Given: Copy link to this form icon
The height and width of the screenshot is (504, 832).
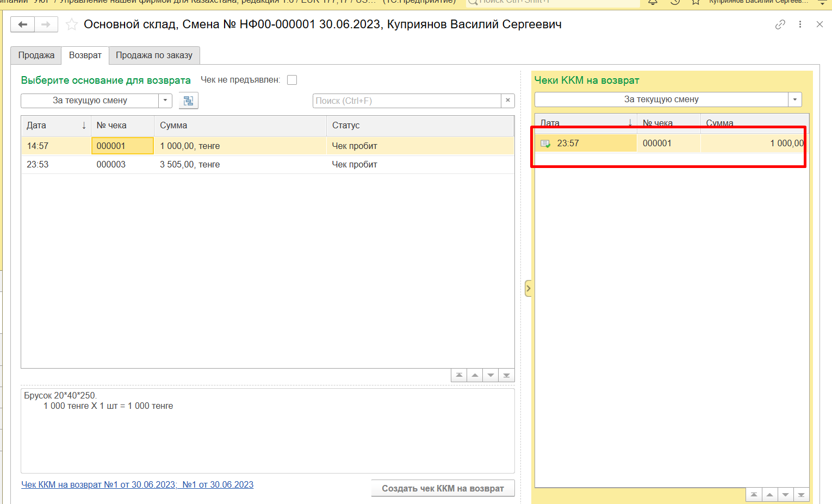Looking at the screenshot, I should click(780, 24).
